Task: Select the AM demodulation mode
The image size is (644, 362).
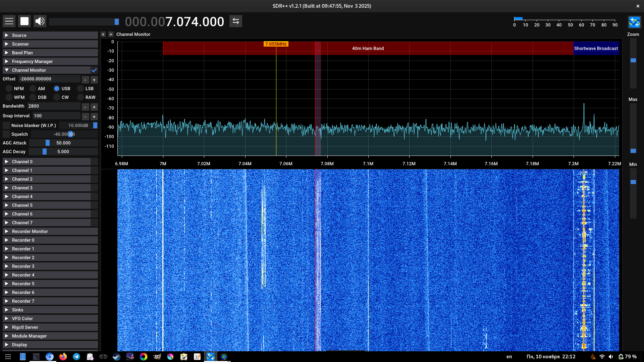Action: coord(33,88)
